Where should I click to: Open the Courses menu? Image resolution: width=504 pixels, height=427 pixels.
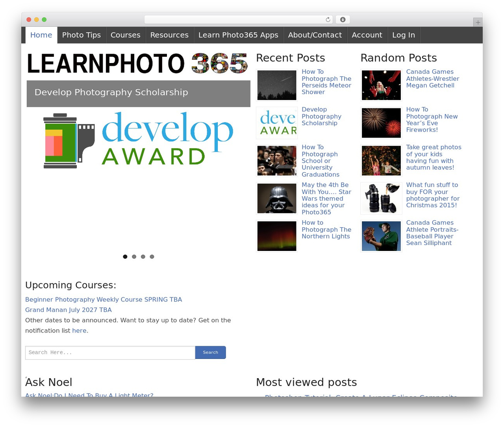126,35
